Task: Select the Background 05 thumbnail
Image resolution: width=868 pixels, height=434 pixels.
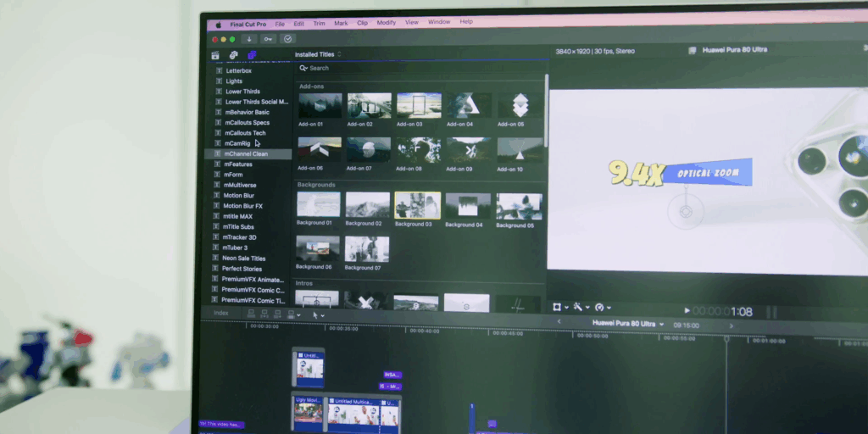Action: [x=519, y=207]
